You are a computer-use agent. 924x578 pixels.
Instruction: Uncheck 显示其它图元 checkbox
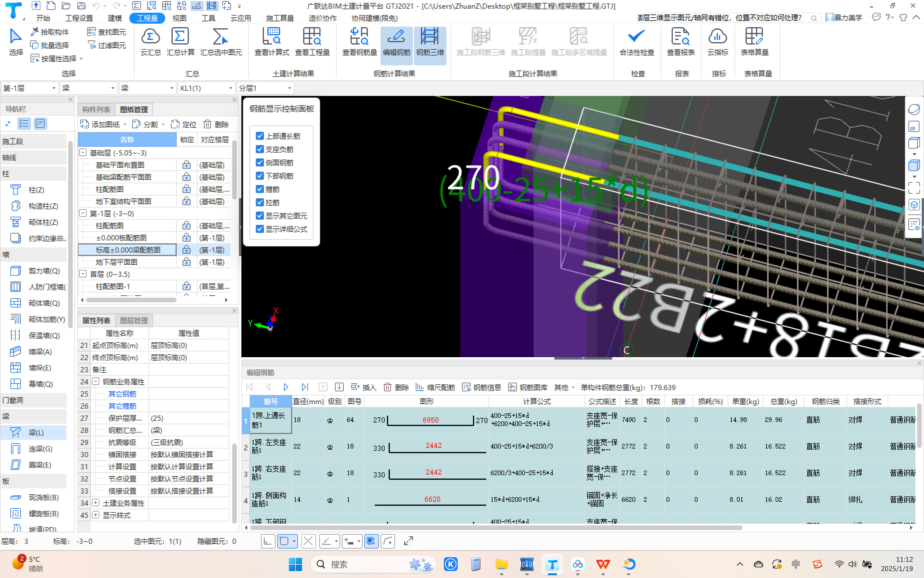pyautogui.click(x=260, y=216)
